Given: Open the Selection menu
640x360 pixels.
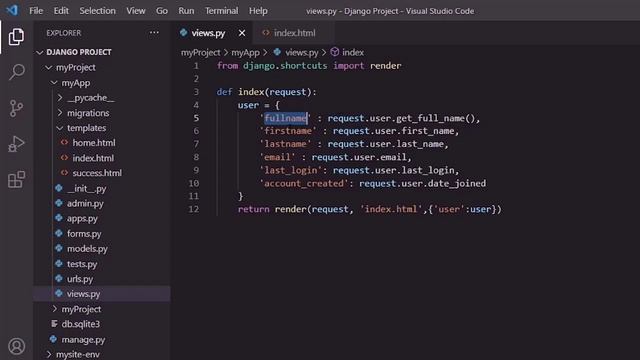Looking at the screenshot, I should tap(98, 11).
